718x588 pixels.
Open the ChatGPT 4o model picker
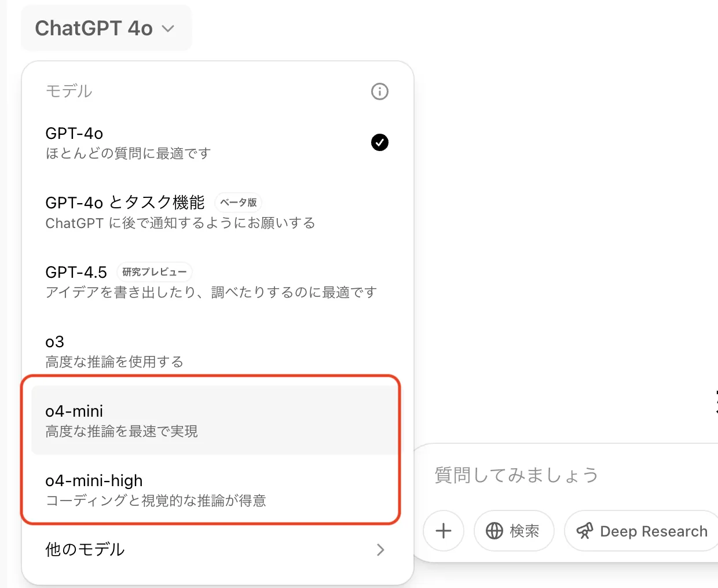[x=106, y=28]
